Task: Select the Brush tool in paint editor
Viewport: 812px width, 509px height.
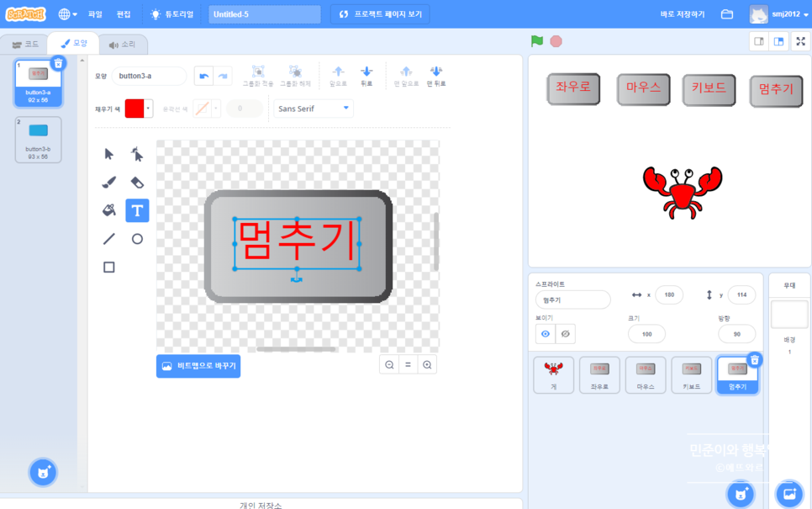Action: 108,182
